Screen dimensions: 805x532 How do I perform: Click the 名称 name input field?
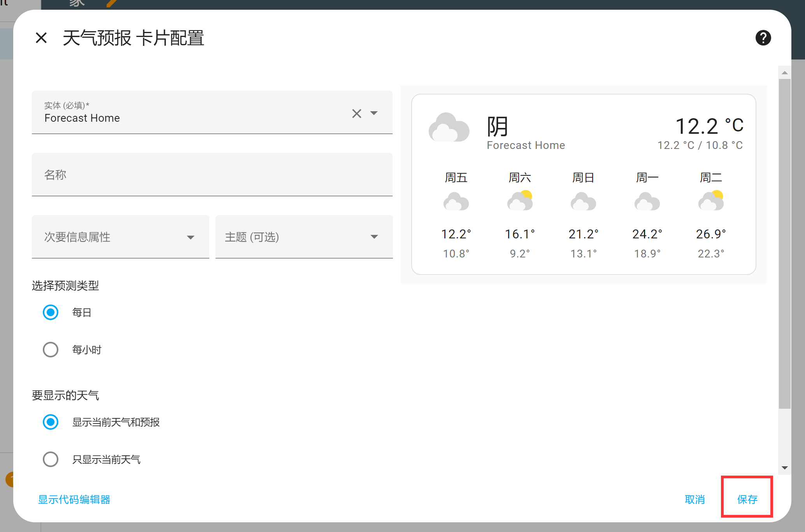212,175
